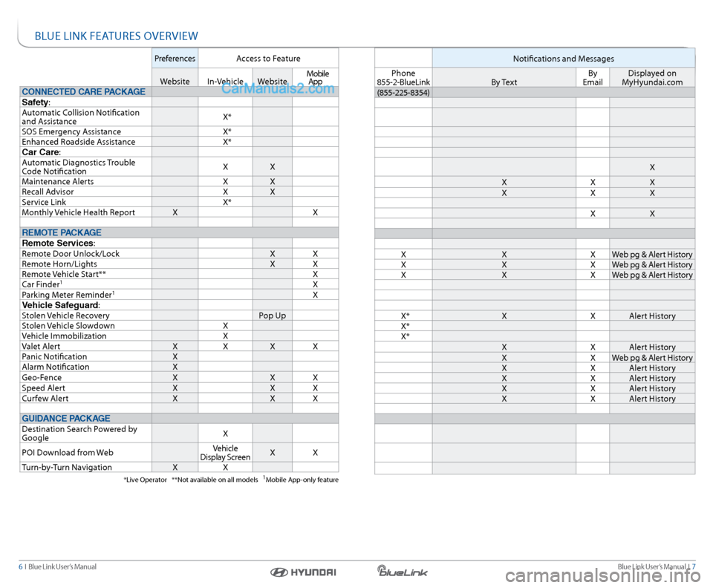Select the 'SOS Emergency Assistance' row label

[x=71, y=131]
